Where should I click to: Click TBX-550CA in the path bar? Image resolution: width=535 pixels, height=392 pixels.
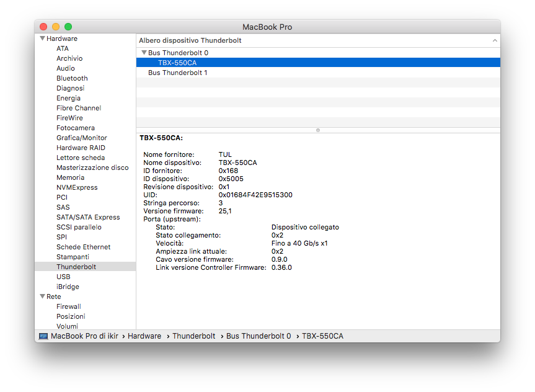pyautogui.click(x=322, y=336)
